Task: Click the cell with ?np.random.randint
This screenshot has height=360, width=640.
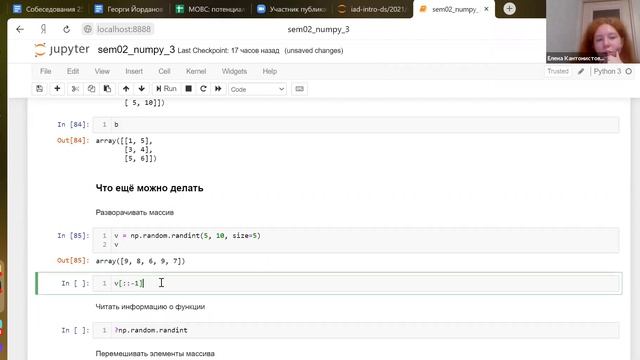Action: 355,330
